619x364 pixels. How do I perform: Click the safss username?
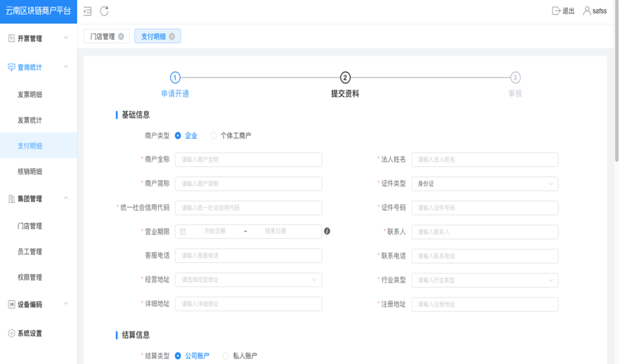click(600, 11)
